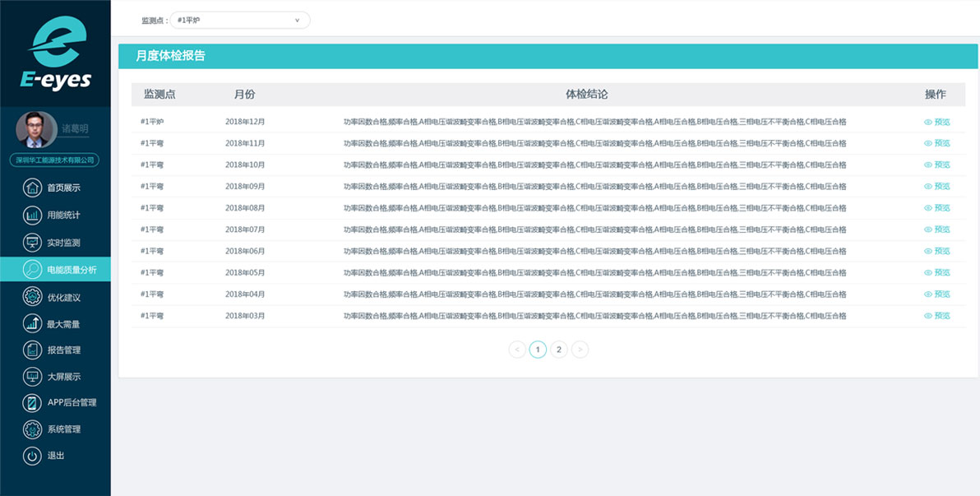Click the 深圳华工能源技术有限公司 company label
The width and height of the screenshot is (980, 496).
[55, 160]
